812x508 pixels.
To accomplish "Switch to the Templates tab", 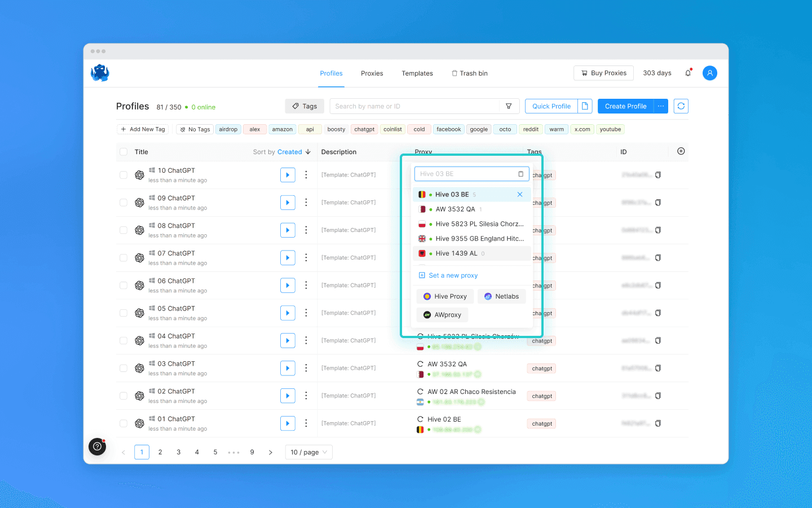I will pos(417,73).
